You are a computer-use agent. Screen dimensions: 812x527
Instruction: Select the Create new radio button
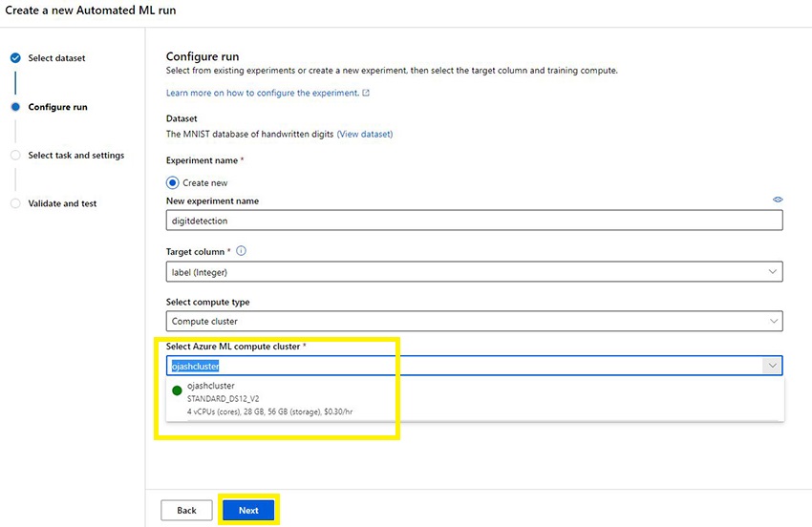[x=173, y=182]
